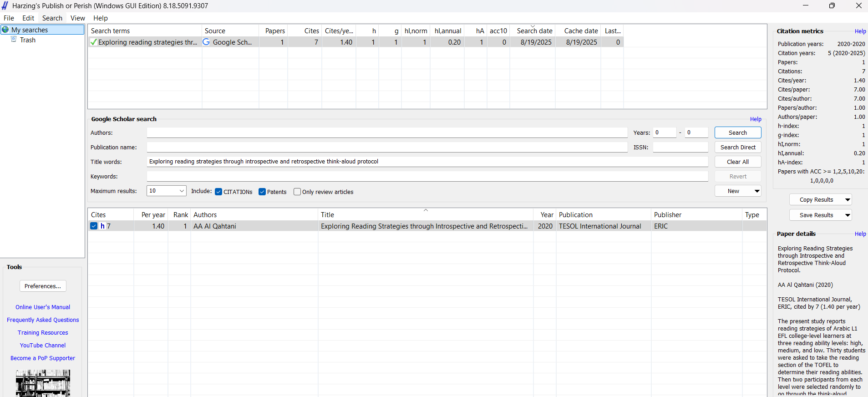Open the Save Results dropdown arrow
The height and width of the screenshot is (397, 868).
click(848, 215)
